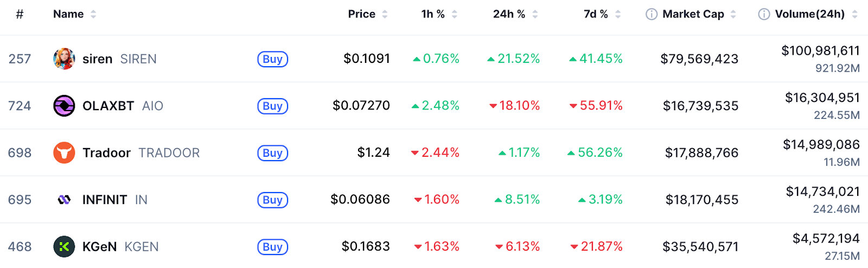Click siren's market cap value $79,569,423
This screenshot has width=868, height=268.
point(699,59)
